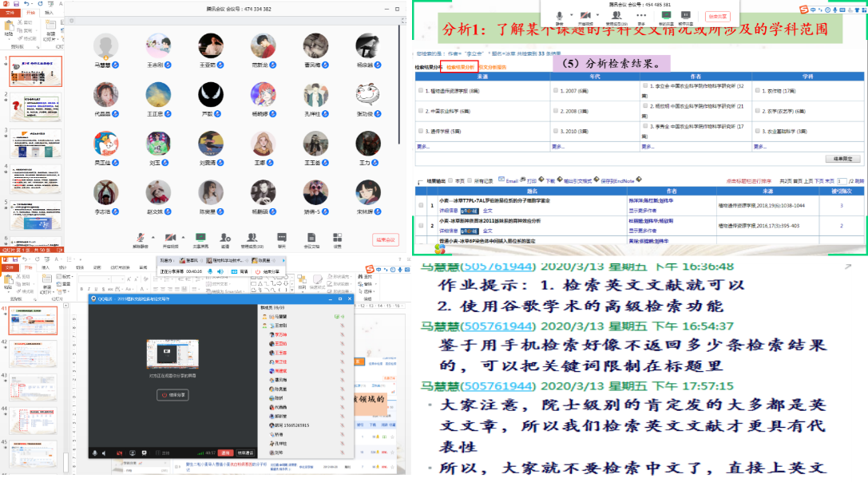Image resolution: width=868 pixels, height=482 pixels.
Task: Switch to the 检索结果分析 tab
Action: [x=460, y=68]
